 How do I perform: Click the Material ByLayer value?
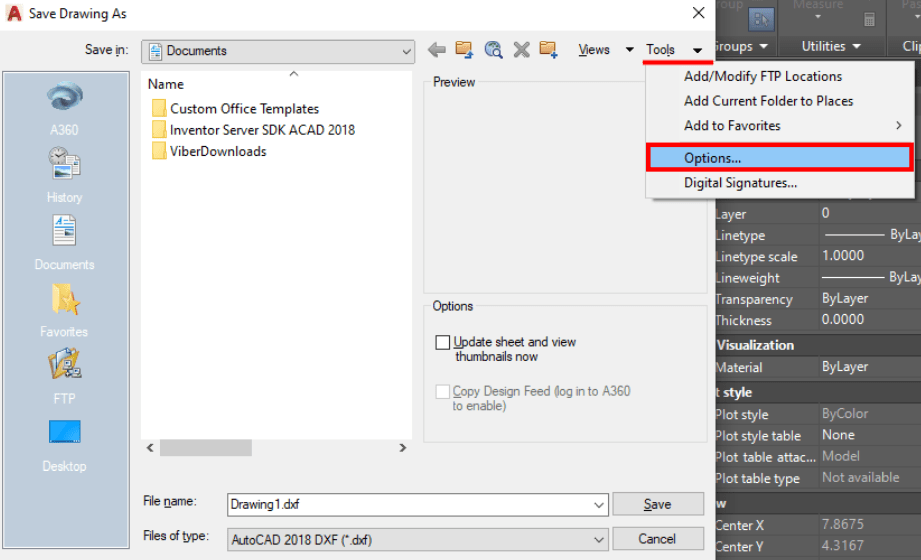pos(845,367)
